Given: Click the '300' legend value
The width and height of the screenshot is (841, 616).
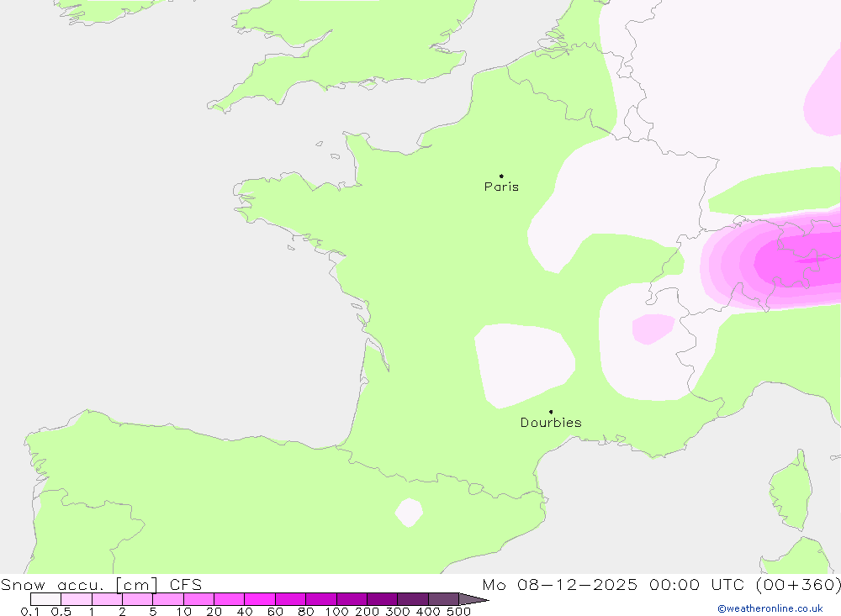Looking at the screenshot, I should coord(398,611).
